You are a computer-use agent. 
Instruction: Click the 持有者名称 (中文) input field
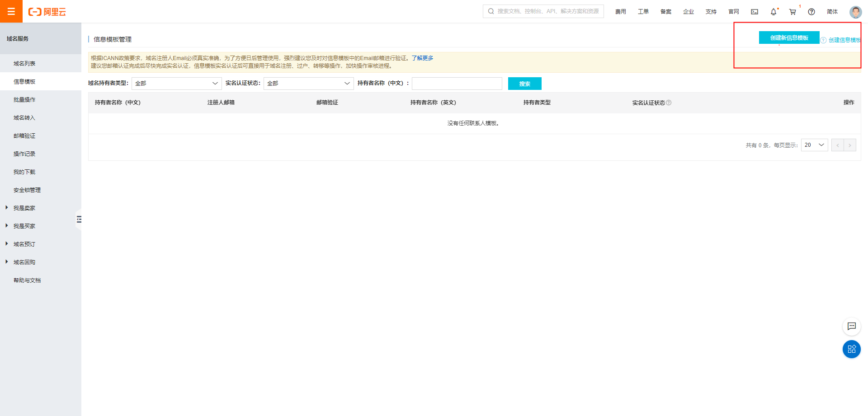tap(457, 84)
